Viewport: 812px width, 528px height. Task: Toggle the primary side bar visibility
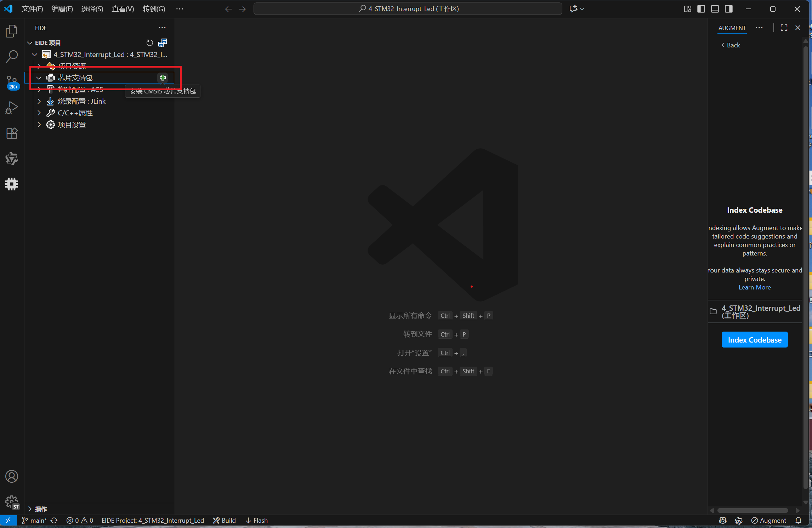(x=701, y=9)
